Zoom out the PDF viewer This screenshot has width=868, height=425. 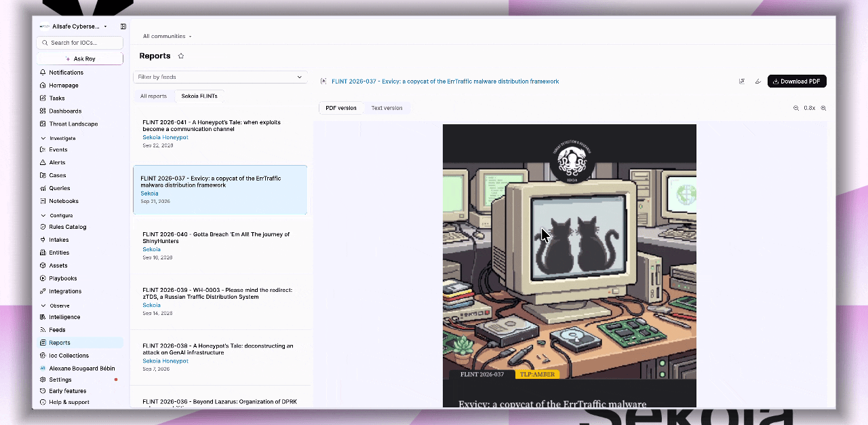click(796, 108)
